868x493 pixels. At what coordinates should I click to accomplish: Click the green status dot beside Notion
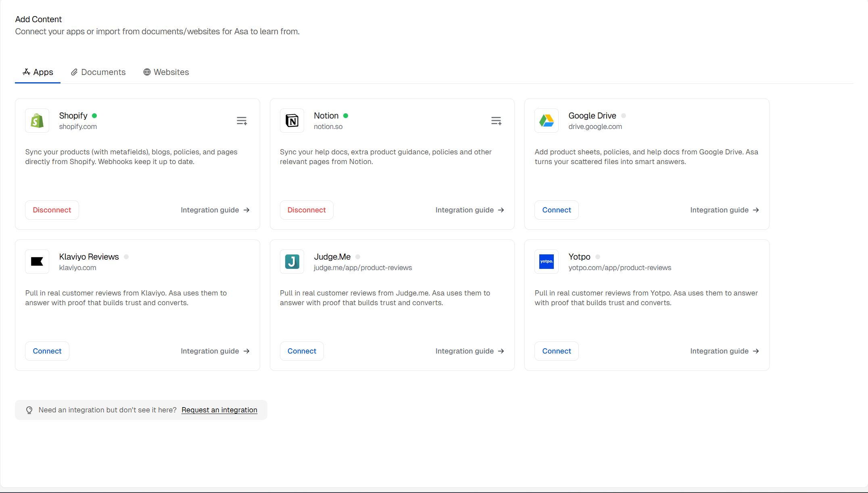[x=346, y=116]
